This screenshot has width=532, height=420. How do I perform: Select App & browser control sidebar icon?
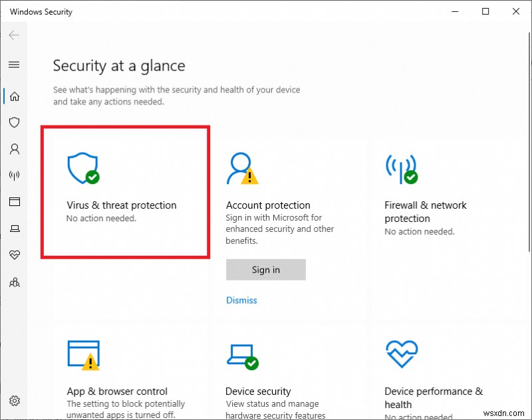14,202
